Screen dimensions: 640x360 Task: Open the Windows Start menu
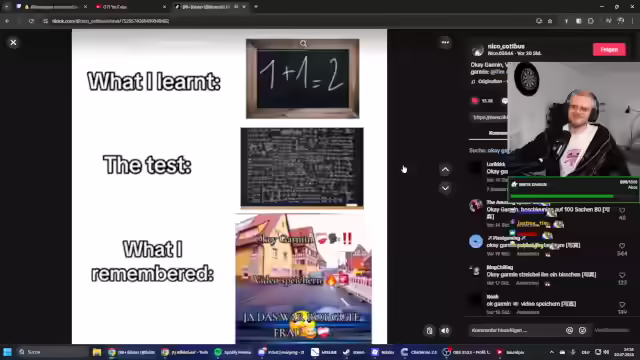pos(7,352)
